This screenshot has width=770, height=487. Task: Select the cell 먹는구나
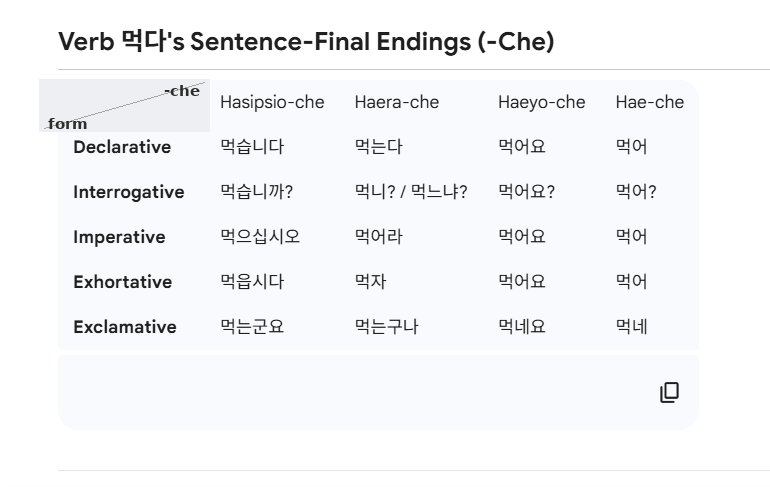tap(386, 327)
